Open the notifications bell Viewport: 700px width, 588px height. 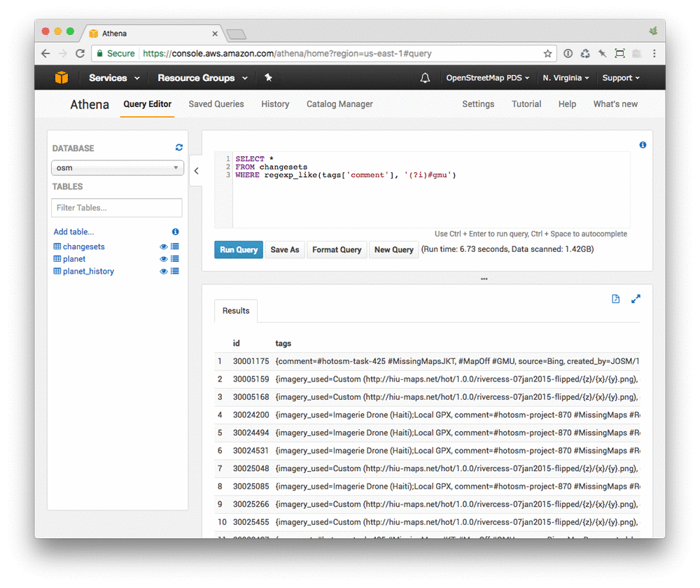tap(425, 78)
